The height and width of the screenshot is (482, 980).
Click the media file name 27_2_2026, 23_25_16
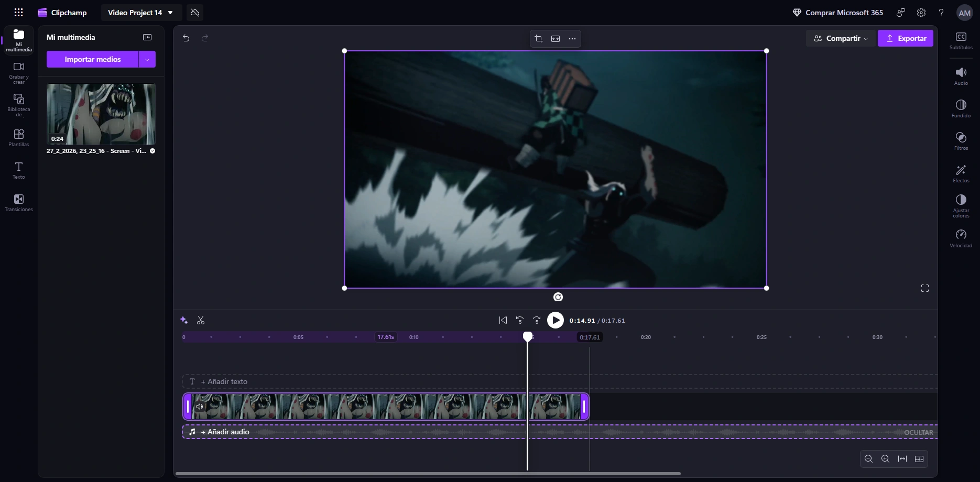point(96,151)
